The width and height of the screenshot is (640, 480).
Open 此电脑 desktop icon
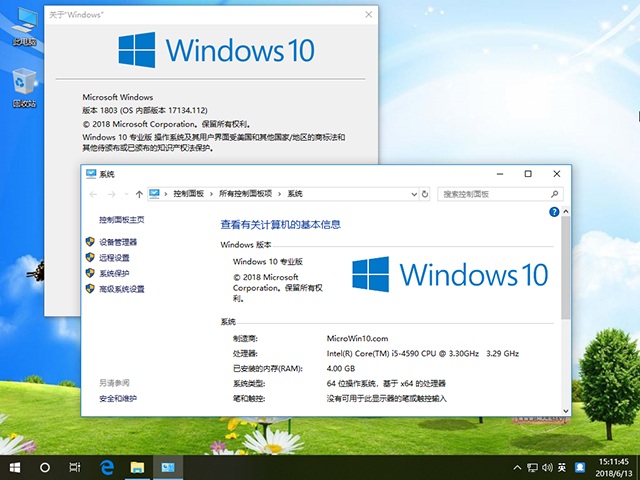(x=24, y=26)
